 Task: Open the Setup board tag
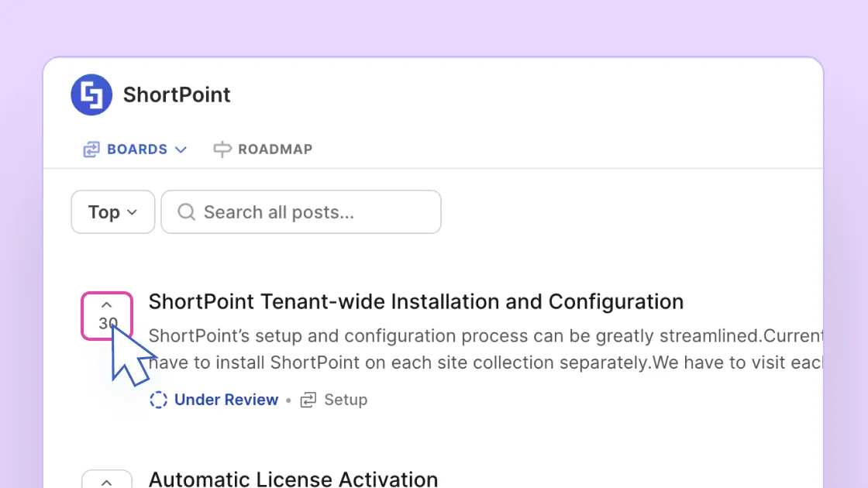click(x=334, y=400)
